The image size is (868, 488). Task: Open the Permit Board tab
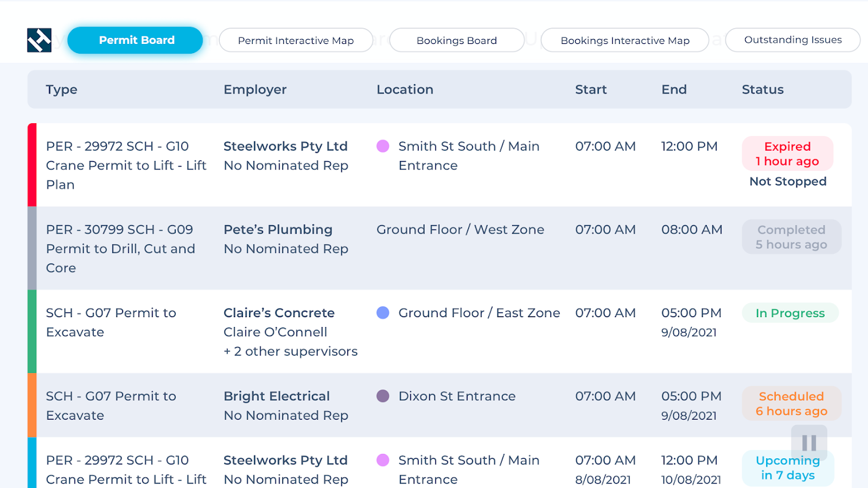coord(135,40)
